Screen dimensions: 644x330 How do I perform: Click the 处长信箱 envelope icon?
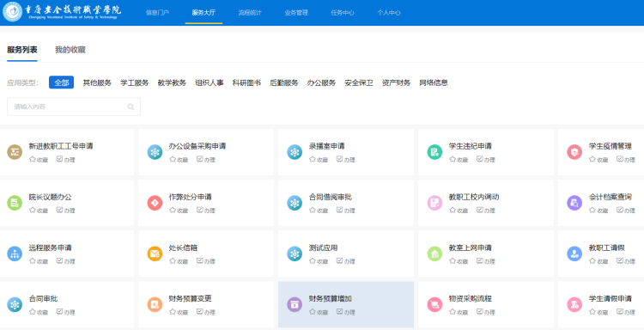[x=155, y=254]
